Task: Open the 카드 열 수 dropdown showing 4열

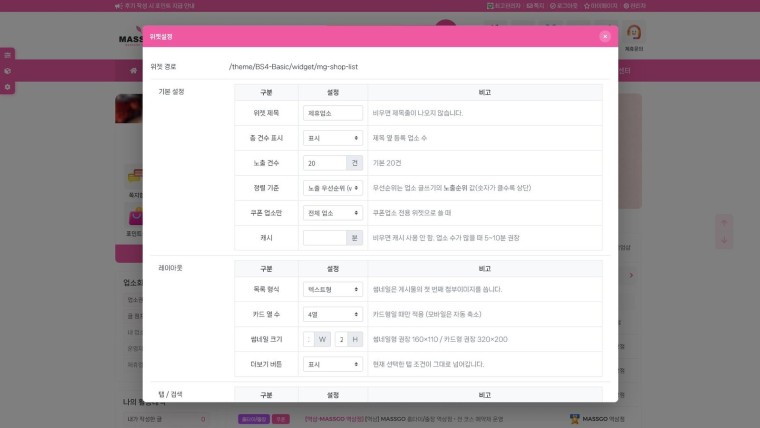Action: 332,314
